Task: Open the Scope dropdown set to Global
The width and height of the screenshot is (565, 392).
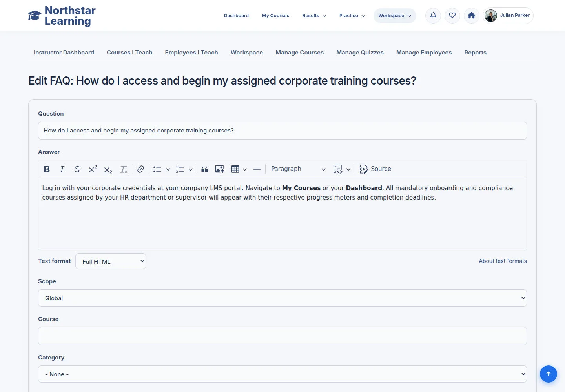Action: pyautogui.click(x=282, y=298)
